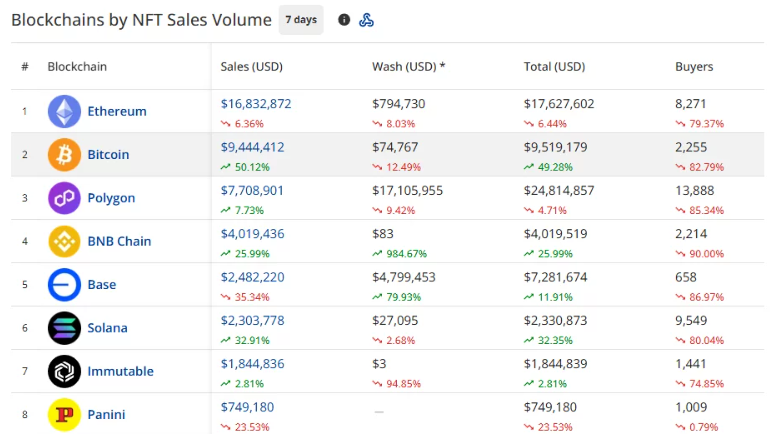Click Immutable sales value $1,844,836
The image size is (776, 446).
coord(252,363)
